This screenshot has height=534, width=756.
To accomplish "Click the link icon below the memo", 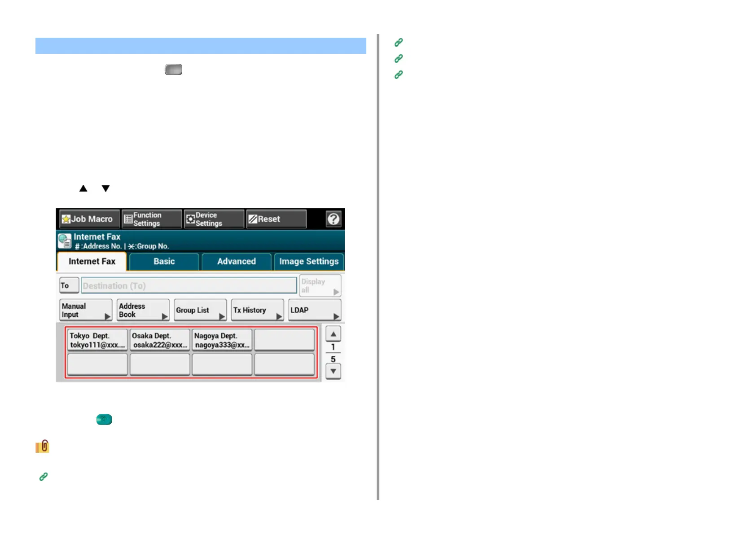I will (x=44, y=477).
